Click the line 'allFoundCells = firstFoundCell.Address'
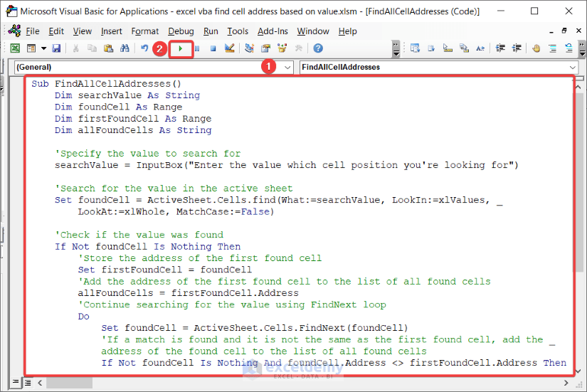 [x=189, y=293]
